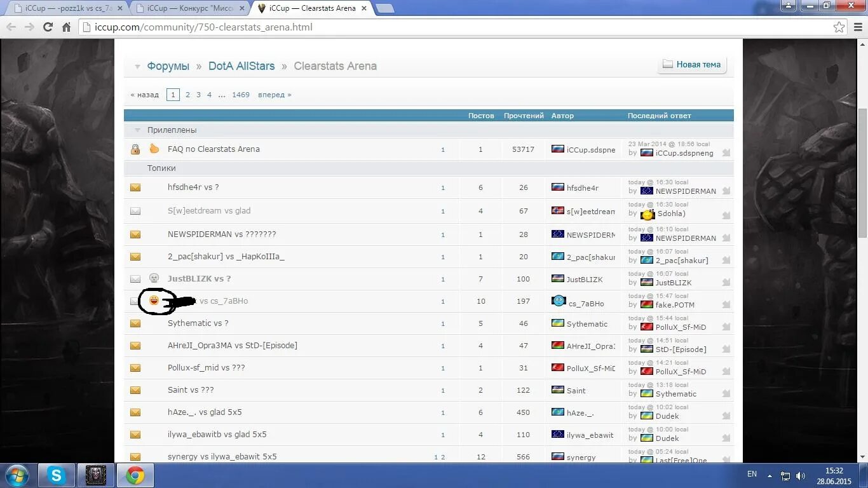
Task: Click вперед » next page link
Action: [x=275, y=95]
